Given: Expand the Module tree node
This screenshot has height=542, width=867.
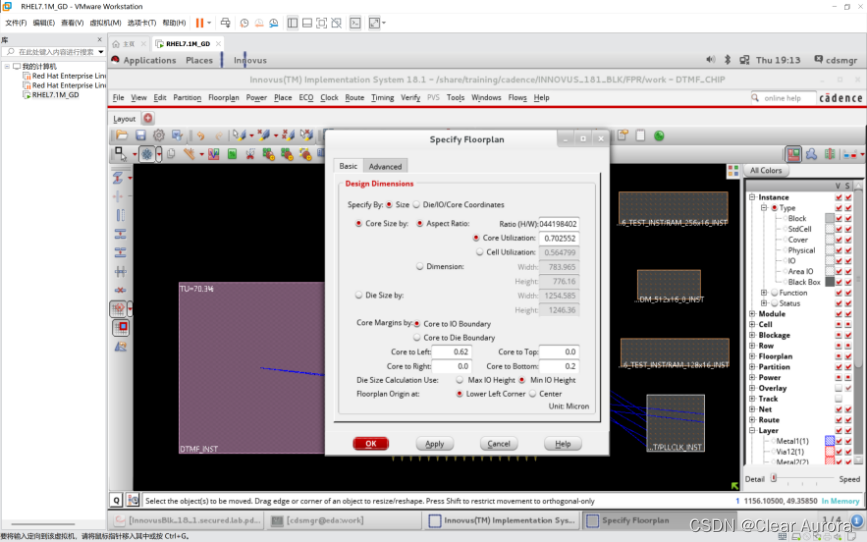Looking at the screenshot, I should click(x=752, y=314).
